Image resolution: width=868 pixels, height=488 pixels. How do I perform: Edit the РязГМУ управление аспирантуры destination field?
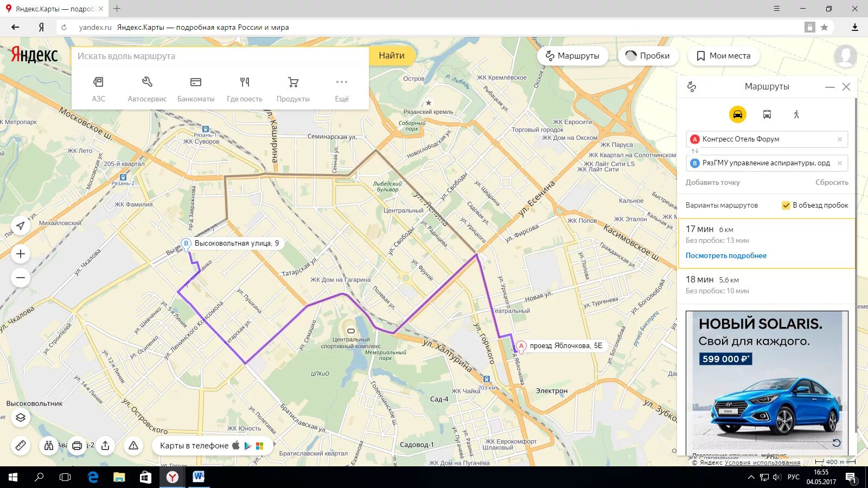pyautogui.click(x=767, y=163)
